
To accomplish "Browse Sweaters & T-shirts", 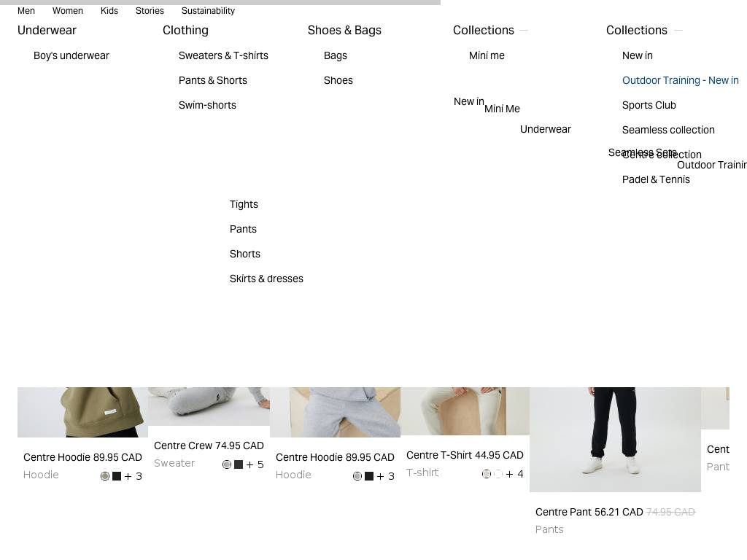I will coord(223,55).
